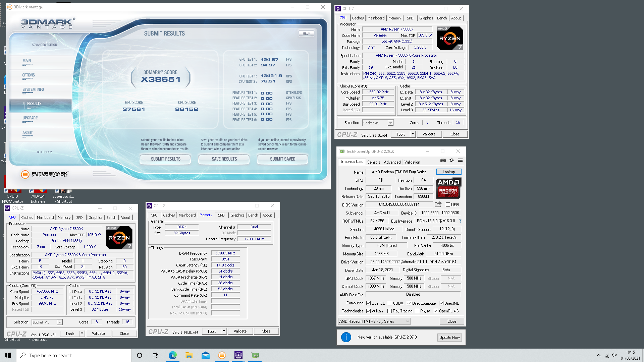
Task: Toggle UEFI checkbox in GPU-Z
Action: tap(448, 204)
